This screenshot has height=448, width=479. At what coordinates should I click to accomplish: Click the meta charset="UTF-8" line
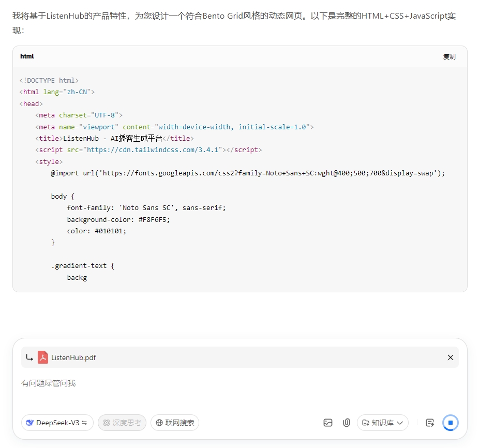[79, 115]
